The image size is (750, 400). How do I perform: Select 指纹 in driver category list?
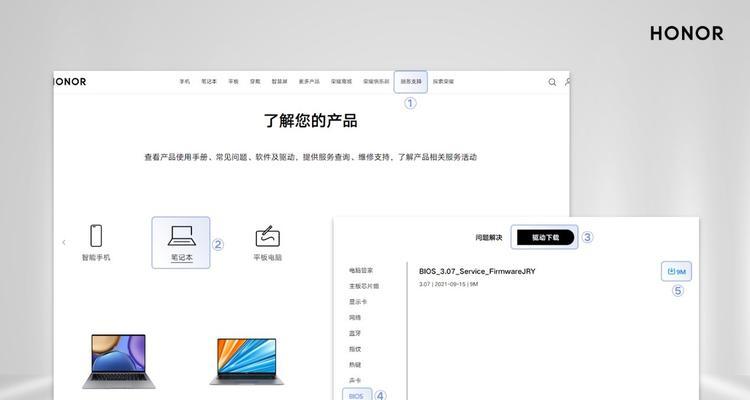click(355, 349)
